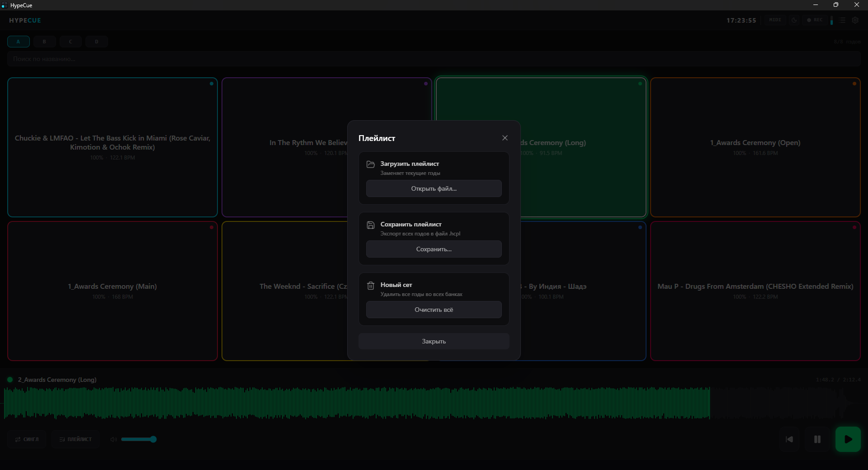
Task: Click the folder icon beside Загрузить плейлист
Action: 371,164
